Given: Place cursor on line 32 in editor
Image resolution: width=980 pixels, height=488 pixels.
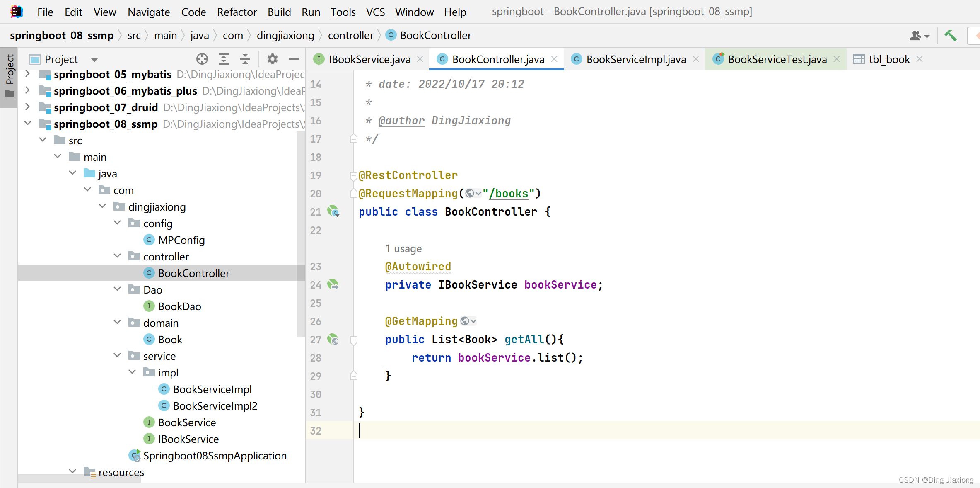Looking at the screenshot, I should pos(667,430).
